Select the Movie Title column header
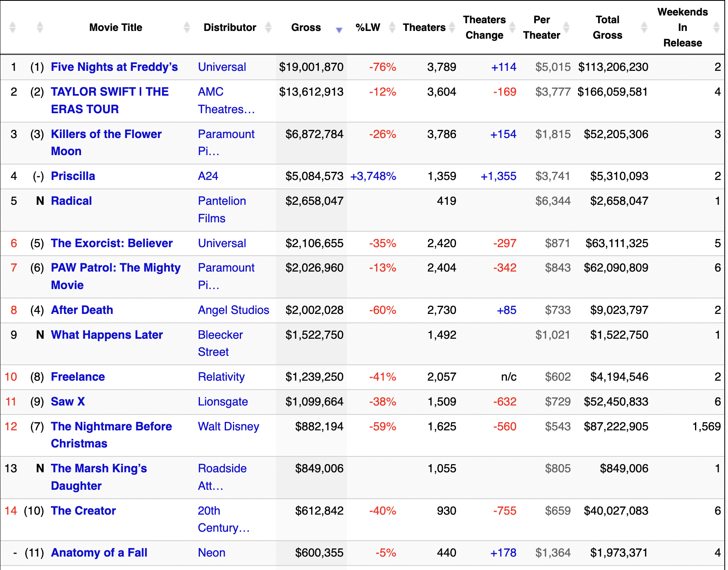728x570 pixels. (x=116, y=27)
